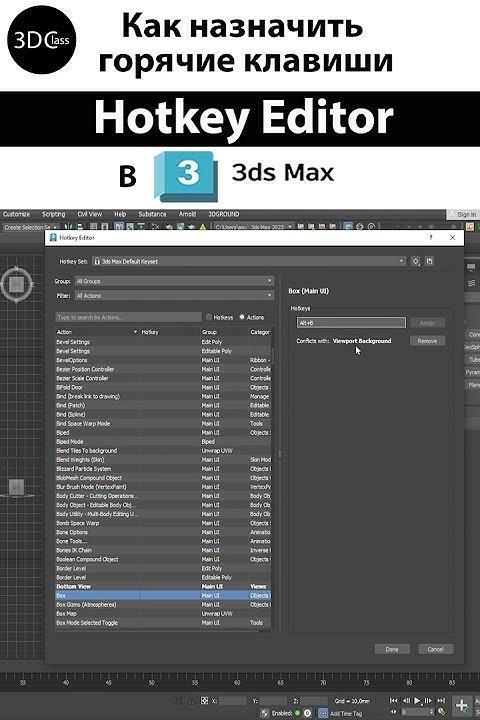Toggle the absolute transform type-in mode icon
480x720 pixels.
[204, 701]
